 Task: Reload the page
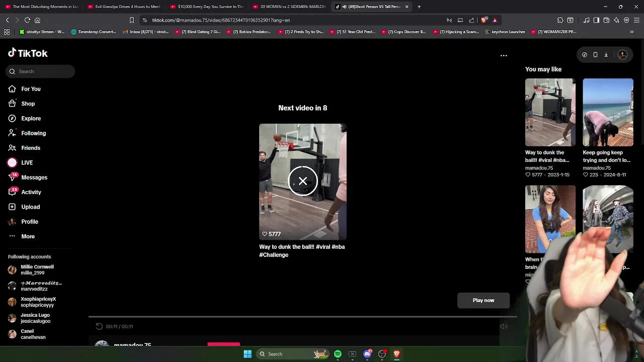coord(27,20)
